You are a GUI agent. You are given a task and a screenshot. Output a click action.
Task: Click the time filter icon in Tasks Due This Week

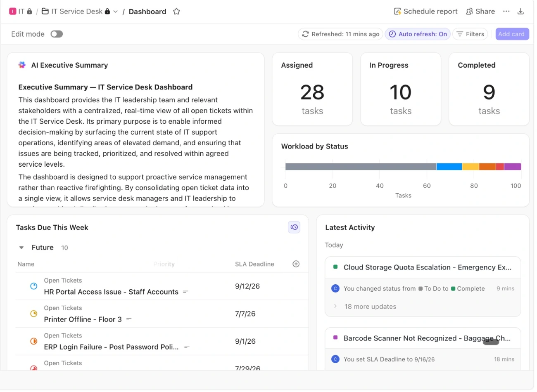294,227
